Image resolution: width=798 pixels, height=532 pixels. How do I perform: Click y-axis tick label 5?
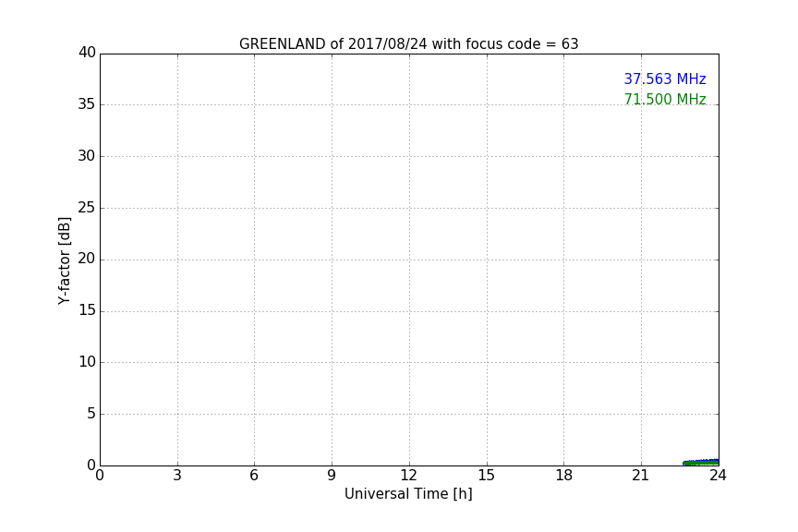91,414
